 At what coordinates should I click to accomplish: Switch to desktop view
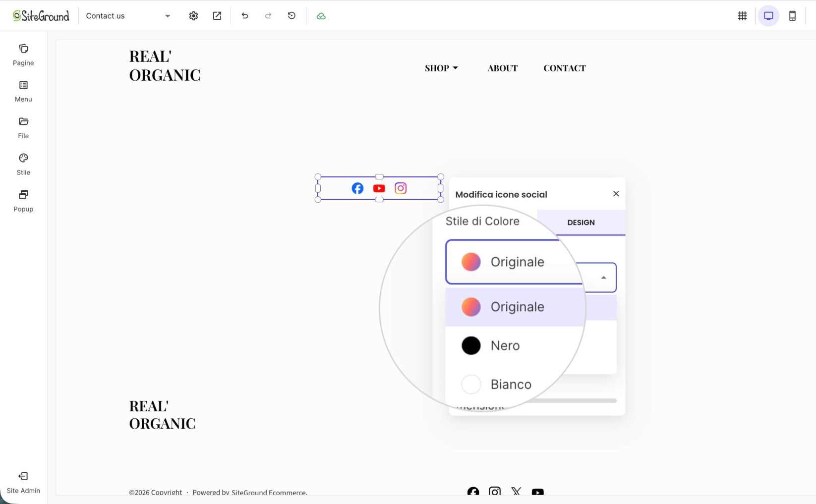pos(768,16)
